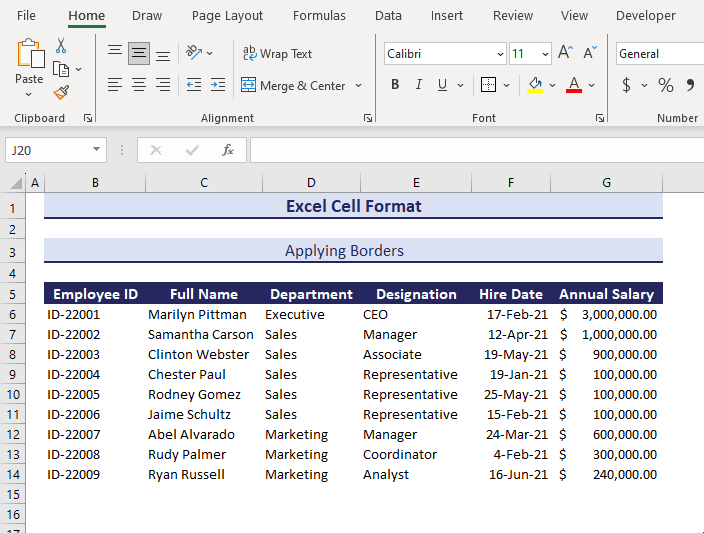Open the Calibri font name dropdown
The height and width of the screenshot is (533, 704).
[x=499, y=54]
